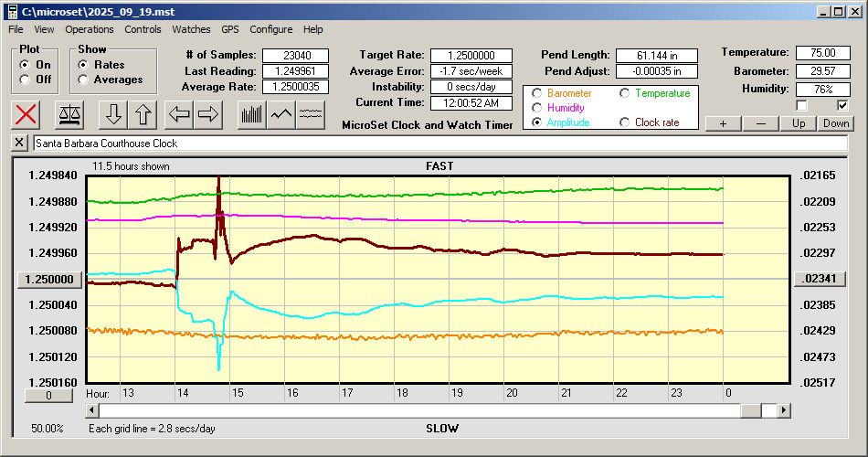Click the balance scales icon
The width and height of the screenshot is (868, 457).
click(69, 114)
